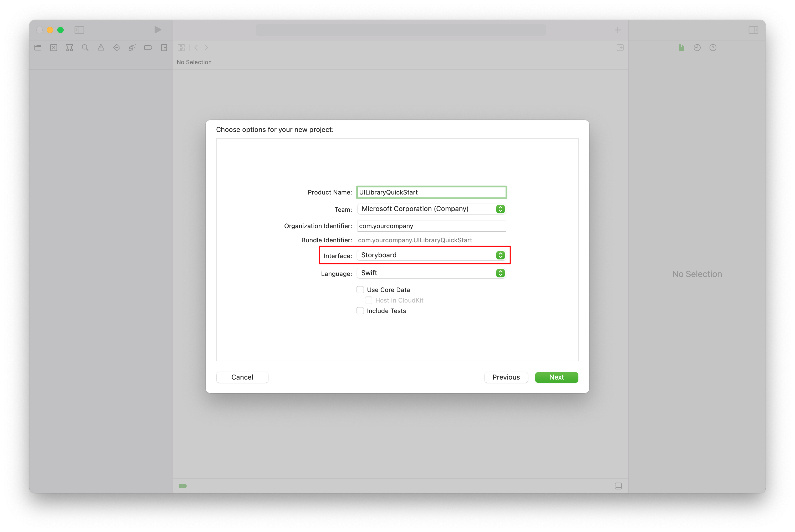Expand the Team dropdown menu
This screenshot has width=795, height=532.
[501, 208]
